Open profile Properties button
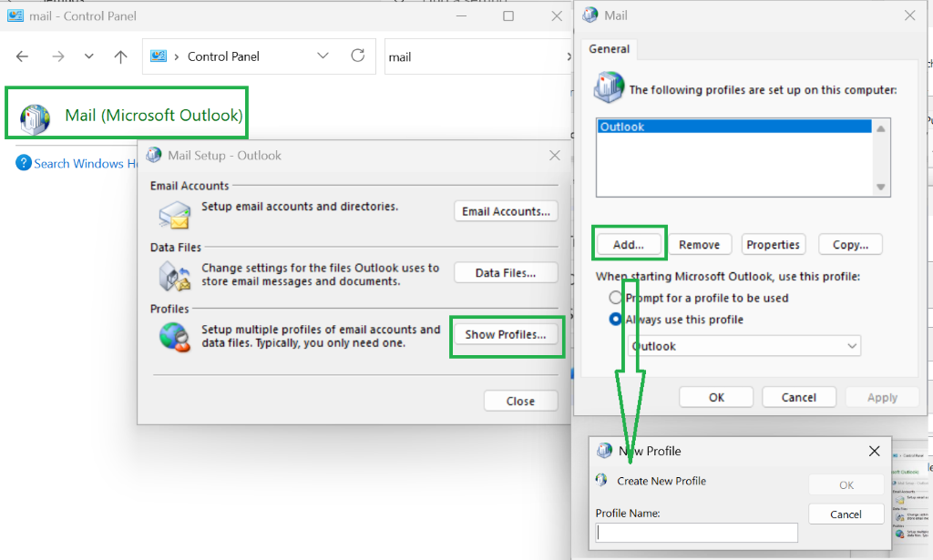Image resolution: width=933 pixels, height=560 pixels. (x=773, y=244)
